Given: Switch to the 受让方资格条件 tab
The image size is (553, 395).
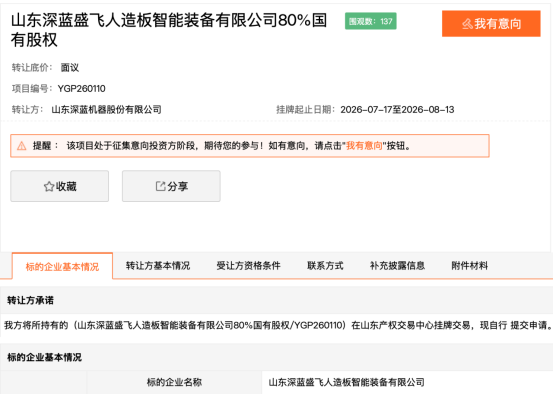Looking at the screenshot, I should 249,266.
